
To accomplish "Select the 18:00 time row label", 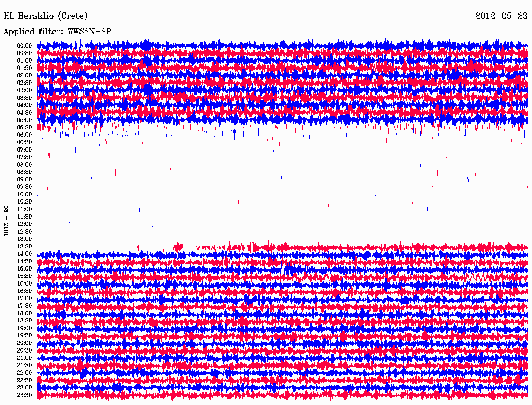I will pos(24,313).
